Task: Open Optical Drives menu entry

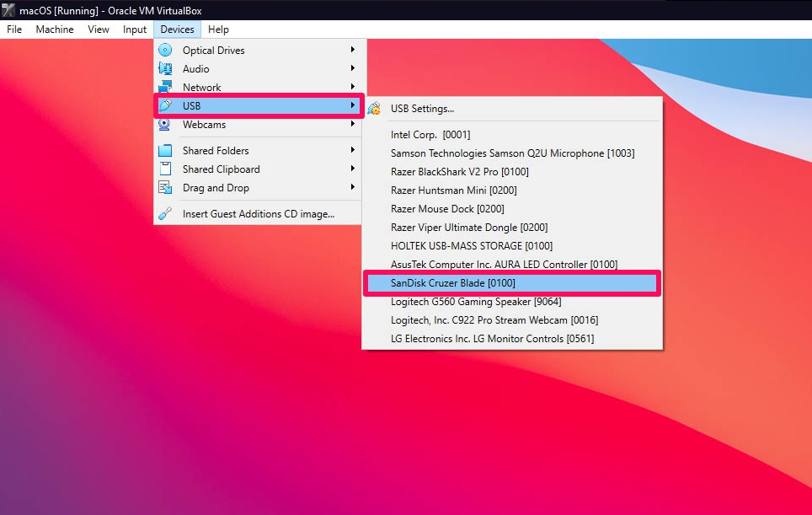Action: coord(258,51)
